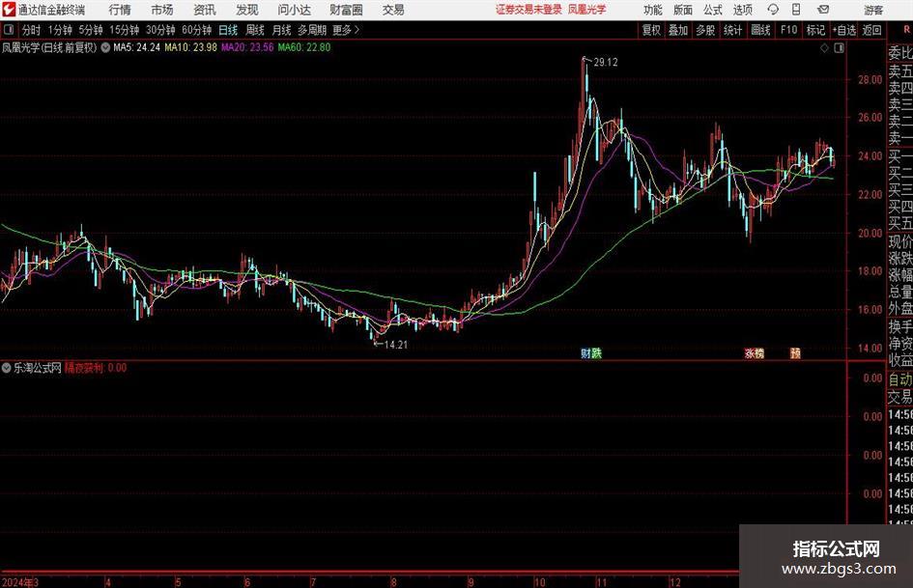Click the MA5: 24.24 indicator value

point(136,47)
